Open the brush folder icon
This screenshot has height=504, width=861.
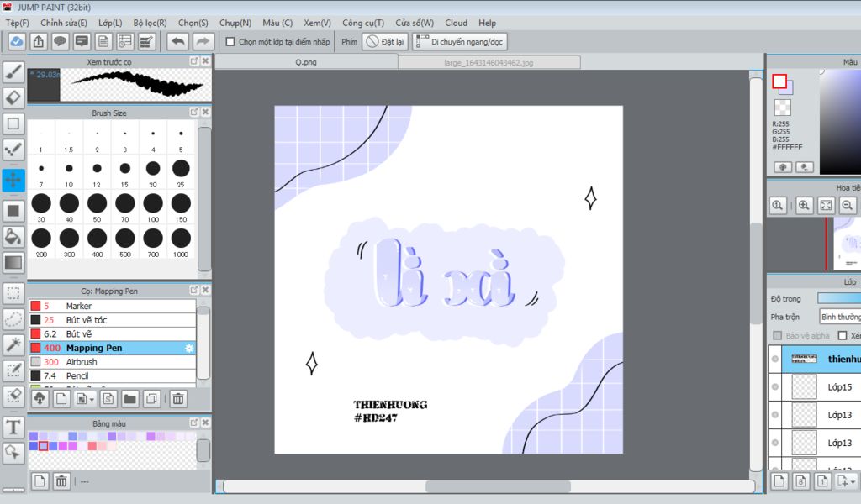pyautogui.click(x=130, y=399)
